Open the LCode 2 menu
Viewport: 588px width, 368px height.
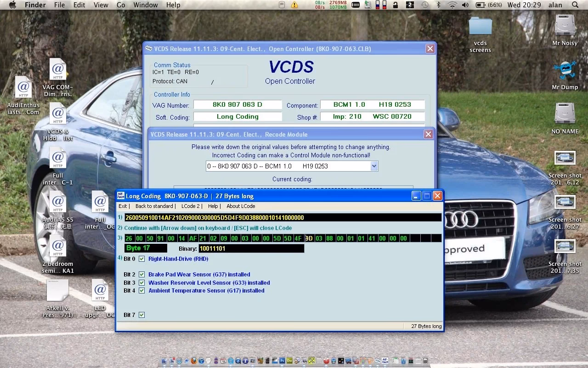coord(190,206)
